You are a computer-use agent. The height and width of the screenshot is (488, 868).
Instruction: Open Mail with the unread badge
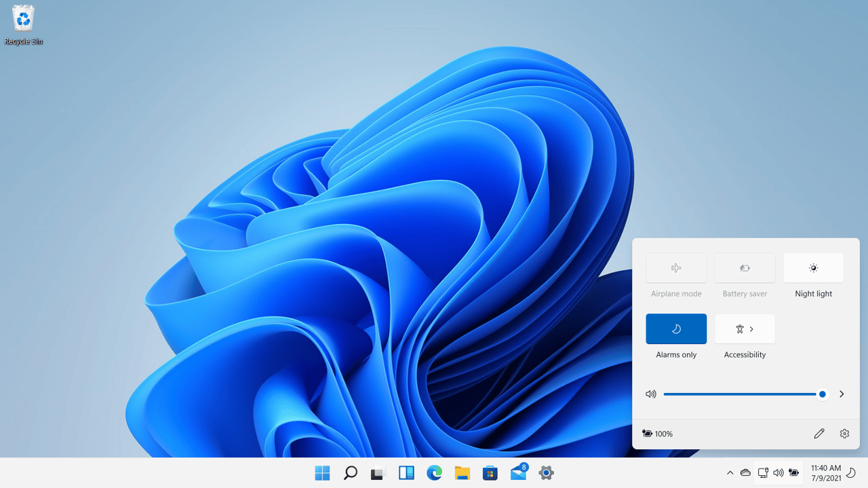(517, 472)
